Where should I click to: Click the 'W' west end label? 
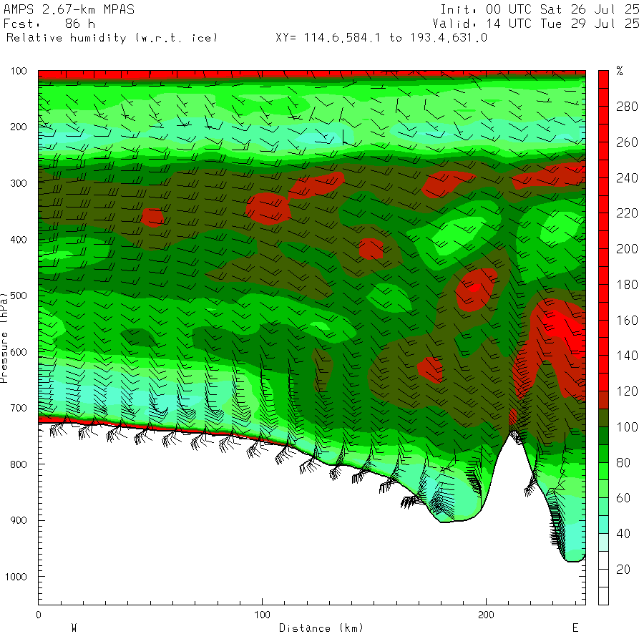74,628
